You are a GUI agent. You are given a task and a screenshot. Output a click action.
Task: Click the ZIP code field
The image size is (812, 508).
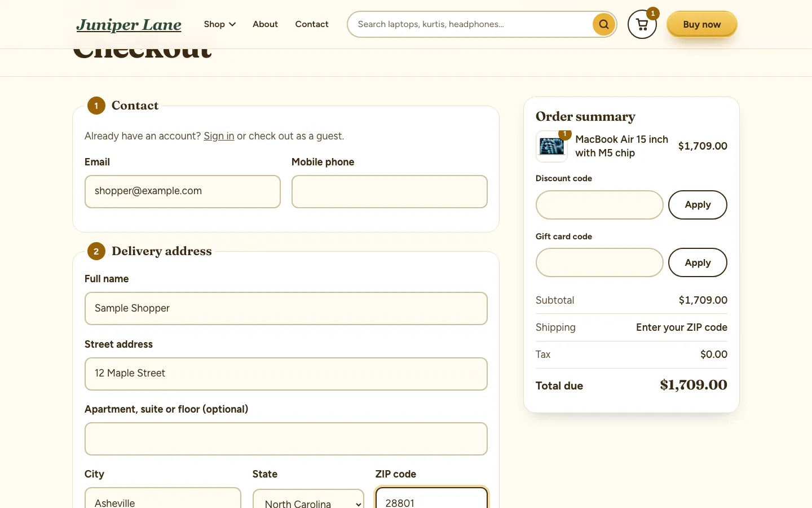pos(431,498)
